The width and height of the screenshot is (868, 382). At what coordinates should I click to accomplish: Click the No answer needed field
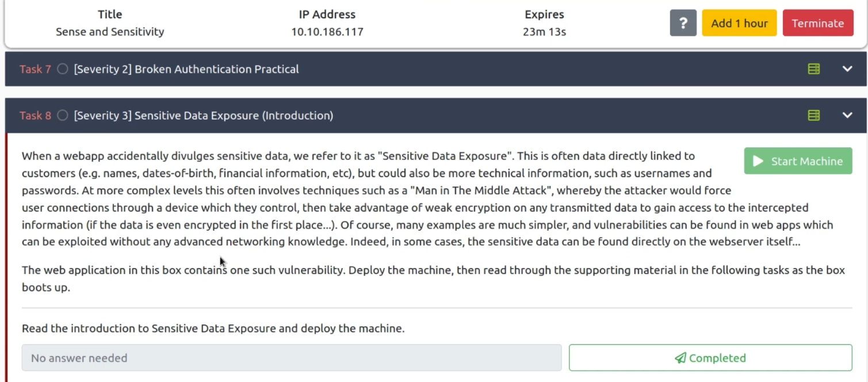tap(292, 358)
